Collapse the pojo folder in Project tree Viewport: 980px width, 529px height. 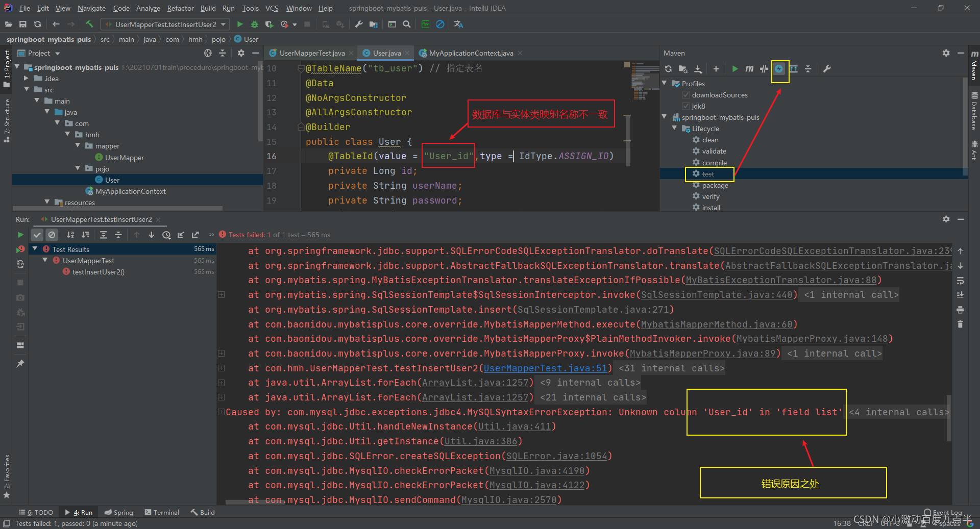coord(78,168)
